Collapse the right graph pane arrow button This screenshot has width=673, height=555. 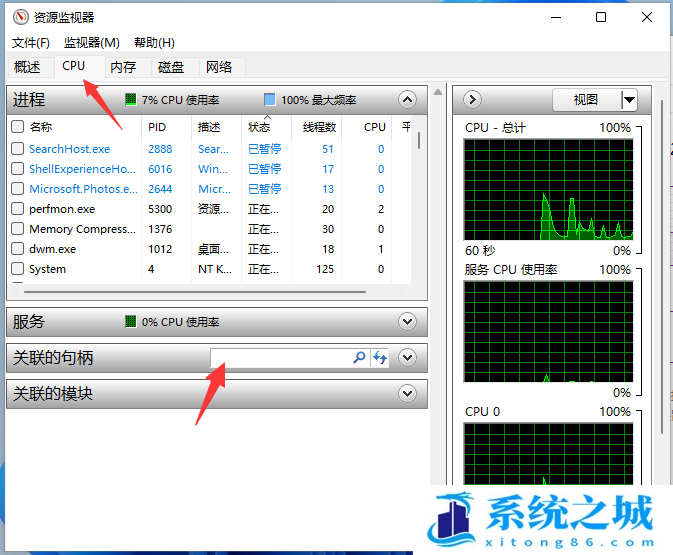[x=473, y=99]
